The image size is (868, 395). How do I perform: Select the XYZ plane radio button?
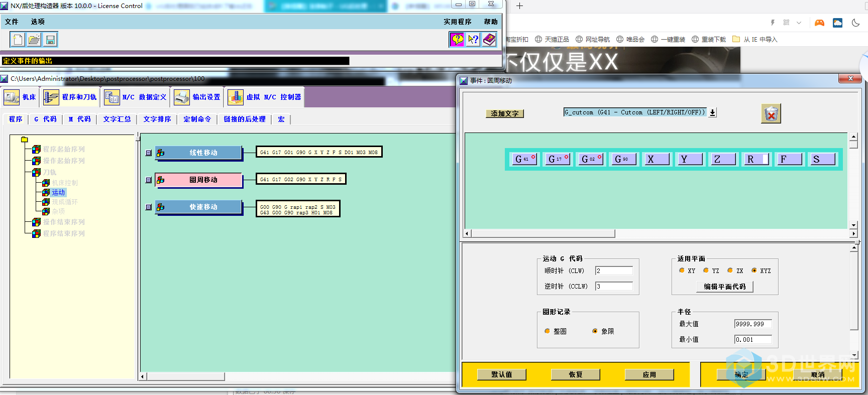754,271
